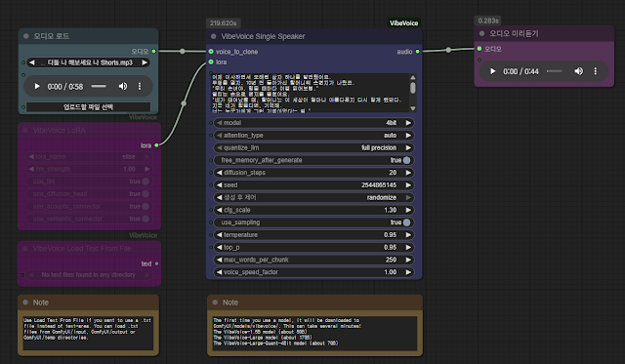Click the volume slider in 오디오 미리듣기 player
Viewport: 625px width, 364px height.
pos(554,71)
